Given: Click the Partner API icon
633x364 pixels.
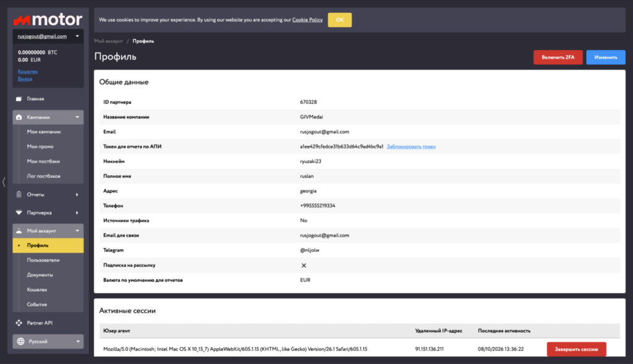Looking at the screenshot, I should [x=19, y=323].
